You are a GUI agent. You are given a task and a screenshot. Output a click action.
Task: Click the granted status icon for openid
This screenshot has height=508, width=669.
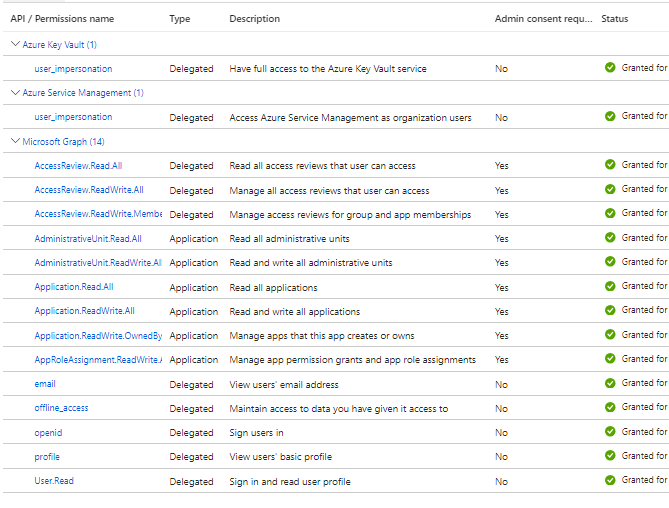pos(610,432)
